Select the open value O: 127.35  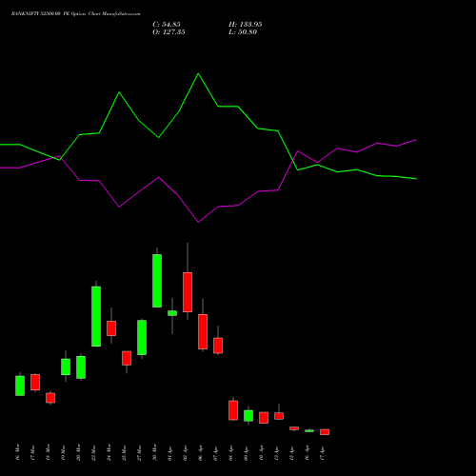tap(169, 32)
